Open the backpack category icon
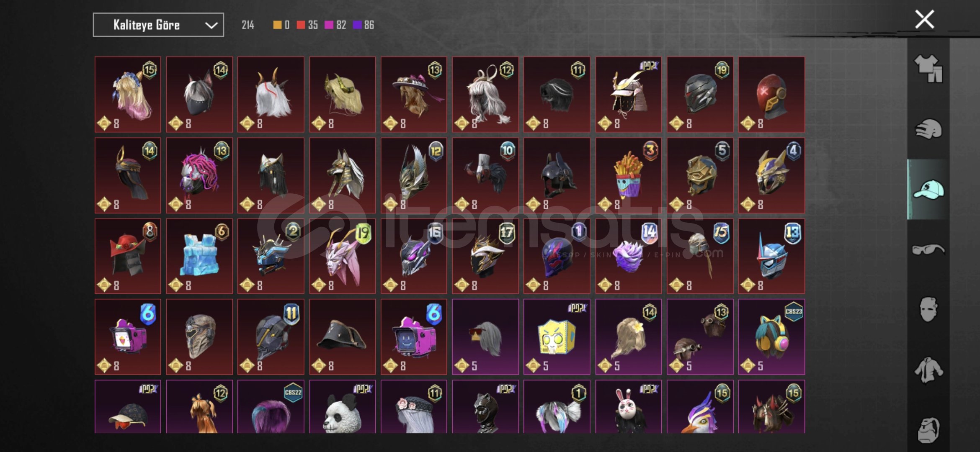Viewport: 980px width, 452px height. click(x=928, y=430)
